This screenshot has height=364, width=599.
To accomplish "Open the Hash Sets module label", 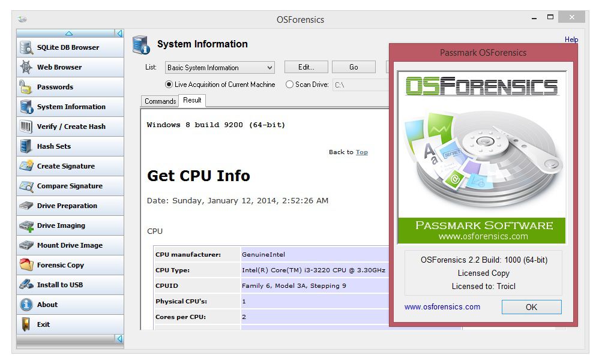I will pyautogui.click(x=54, y=146).
